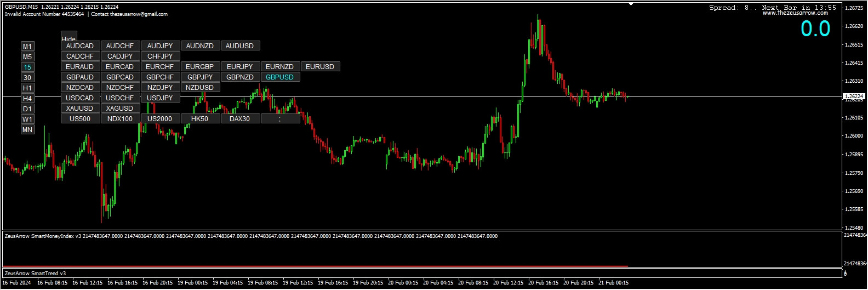Choose EURCAD symbol button
This screenshot has width=868, height=290.
(120, 67)
